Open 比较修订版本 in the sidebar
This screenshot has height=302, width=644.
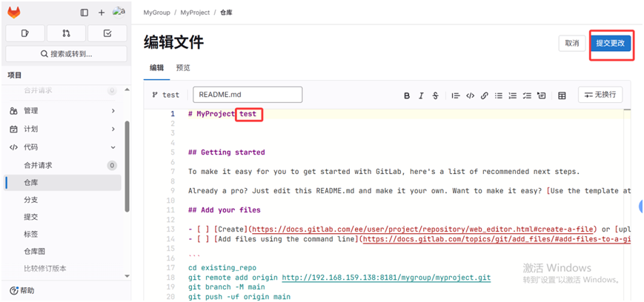pos(63,269)
